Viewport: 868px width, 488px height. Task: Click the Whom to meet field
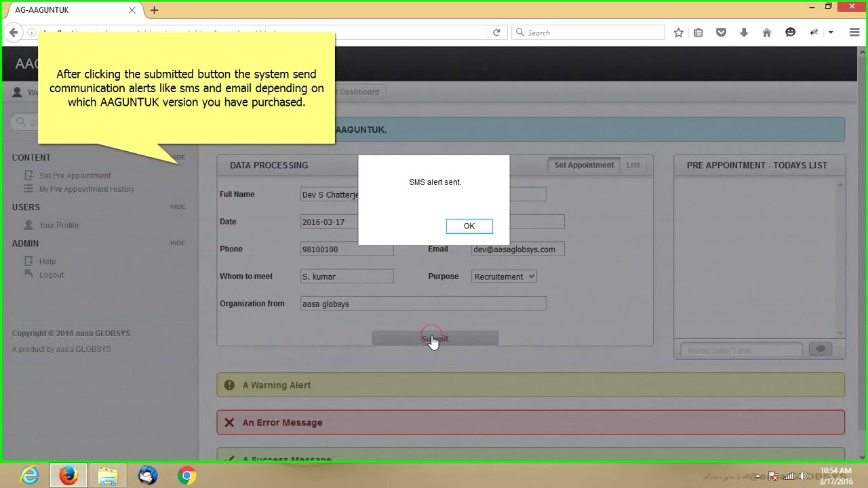(x=347, y=277)
